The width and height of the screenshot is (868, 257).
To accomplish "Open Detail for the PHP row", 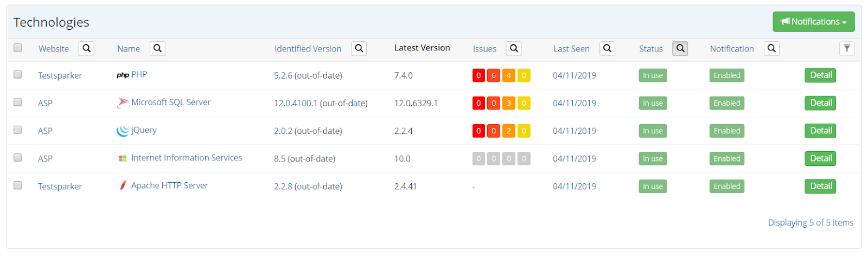I will pos(820,75).
